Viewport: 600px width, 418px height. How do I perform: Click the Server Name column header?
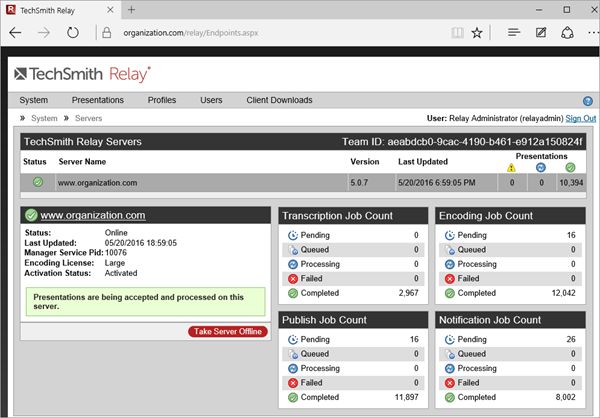pos(82,162)
